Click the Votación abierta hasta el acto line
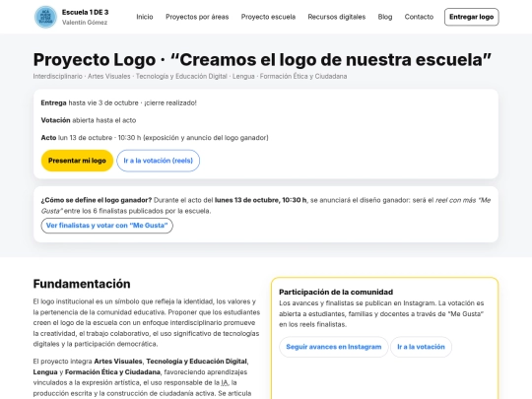The height and width of the screenshot is (399, 532). [x=89, y=120]
